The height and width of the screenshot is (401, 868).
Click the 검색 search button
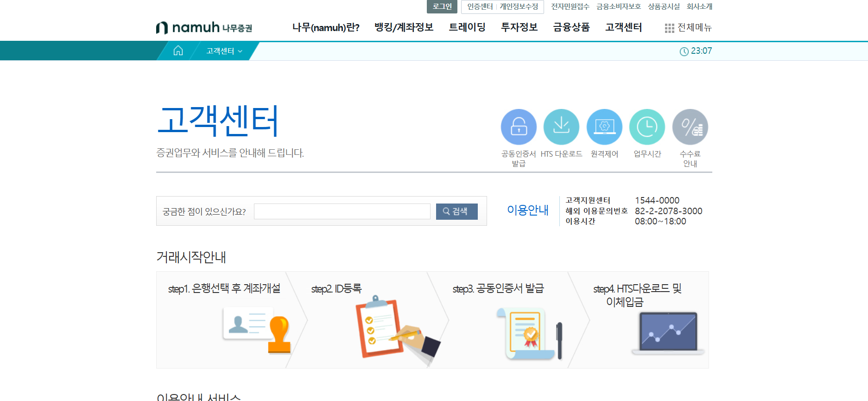[x=456, y=211]
